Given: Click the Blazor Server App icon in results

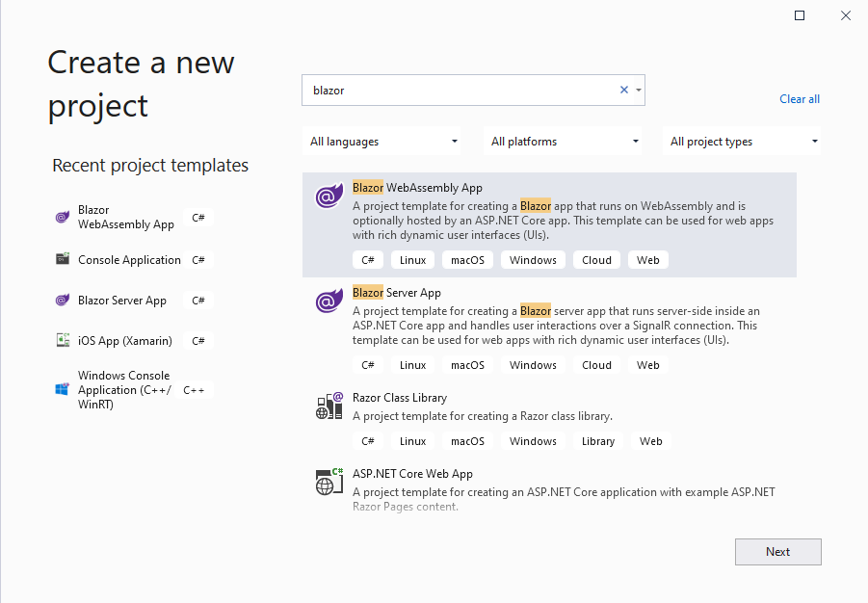Looking at the screenshot, I should pos(329,301).
